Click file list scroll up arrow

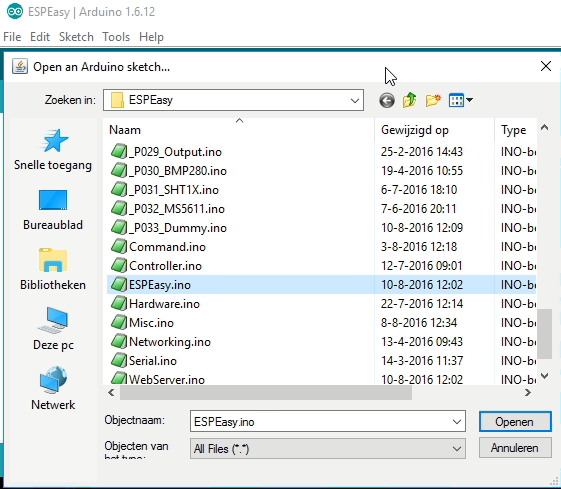545,127
